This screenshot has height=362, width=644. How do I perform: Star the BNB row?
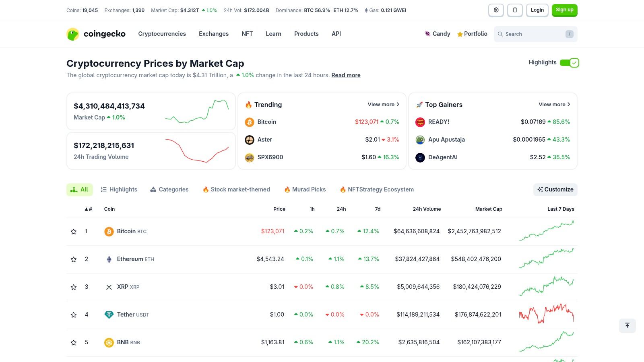click(x=74, y=342)
